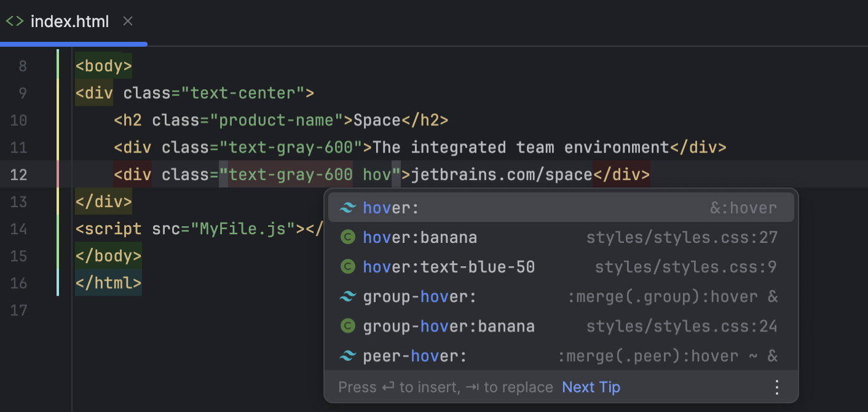Open the kebab menu in the completion popup footer
The image size is (868, 412).
click(x=776, y=387)
